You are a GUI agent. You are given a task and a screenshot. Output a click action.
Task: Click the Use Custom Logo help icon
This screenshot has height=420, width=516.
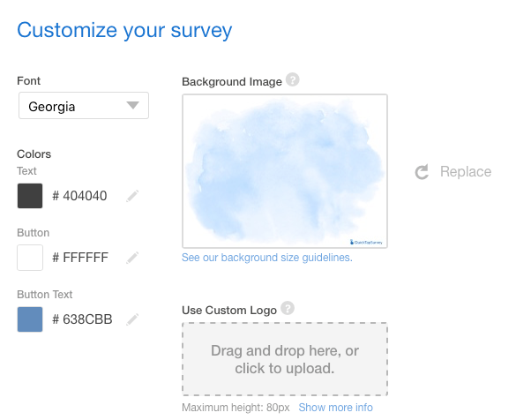pyautogui.click(x=288, y=308)
